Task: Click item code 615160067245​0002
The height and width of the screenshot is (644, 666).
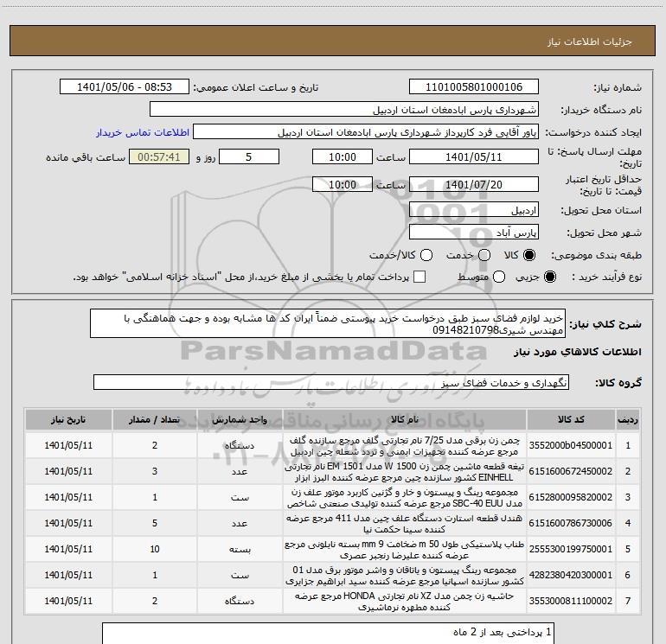Action: pos(571,471)
